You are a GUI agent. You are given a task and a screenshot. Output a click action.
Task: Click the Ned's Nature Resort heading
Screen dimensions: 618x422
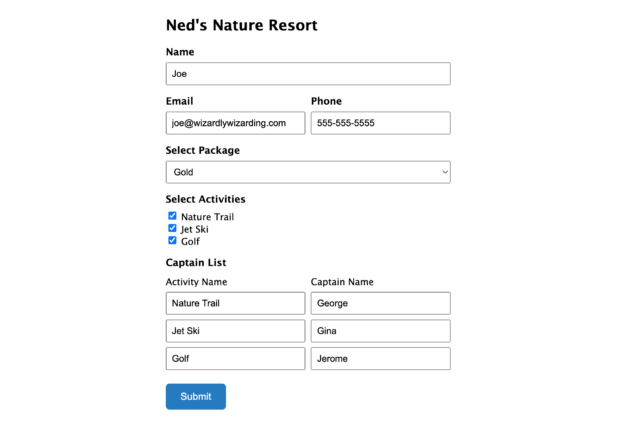pos(242,25)
